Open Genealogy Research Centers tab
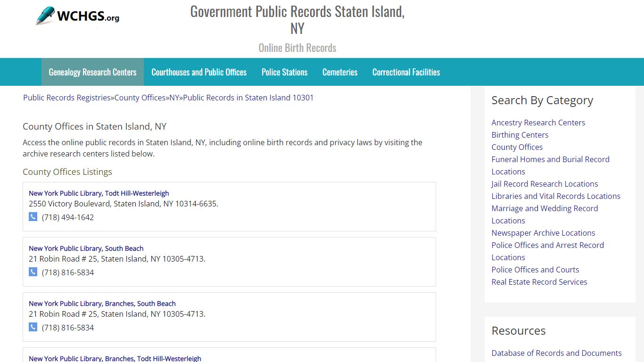 pos(92,72)
